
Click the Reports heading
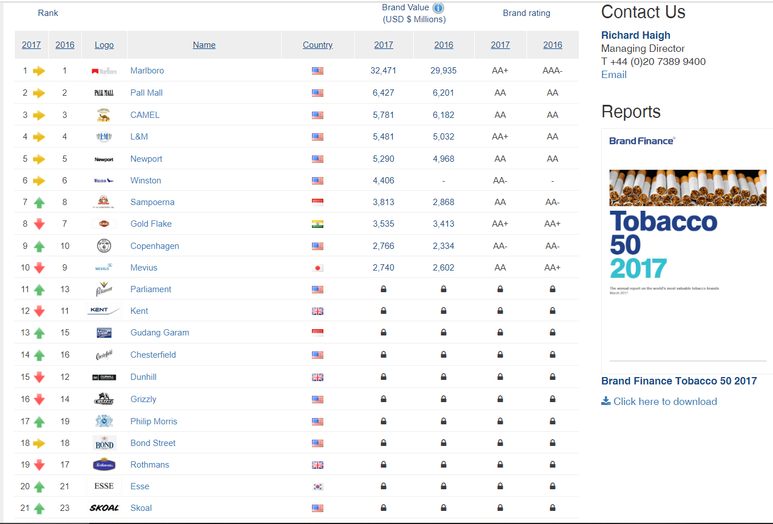tap(631, 112)
